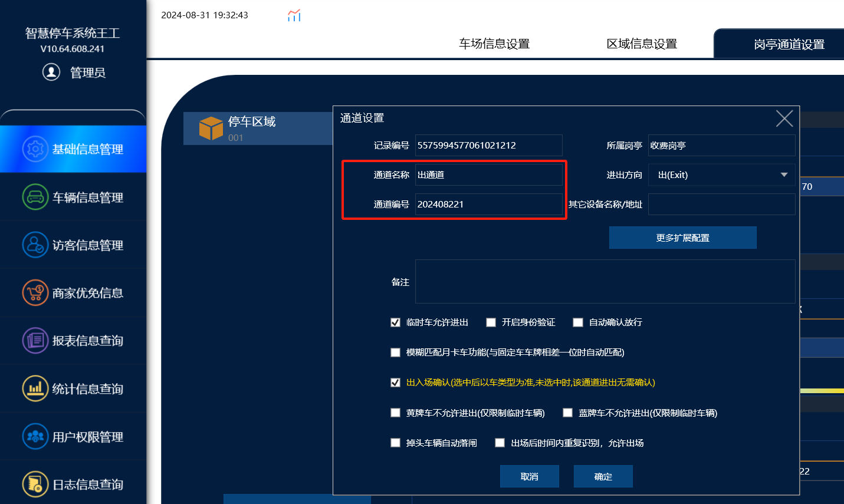Click the 其它设备名称/地址 input field
The height and width of the screenshot is (504, 844).
(722, 205)
